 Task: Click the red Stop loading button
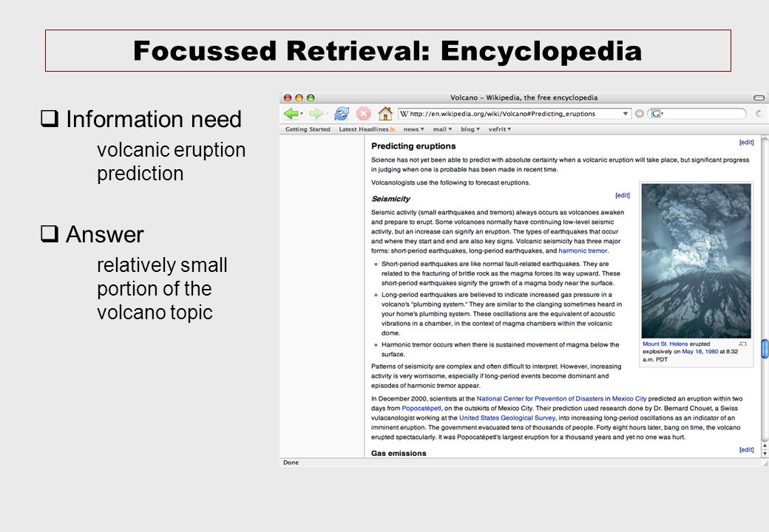363,114
